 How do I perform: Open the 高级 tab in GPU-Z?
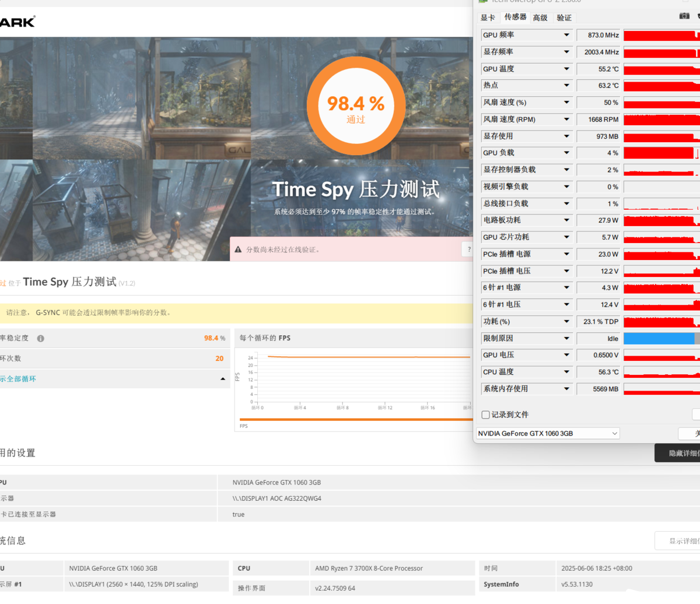540,17
